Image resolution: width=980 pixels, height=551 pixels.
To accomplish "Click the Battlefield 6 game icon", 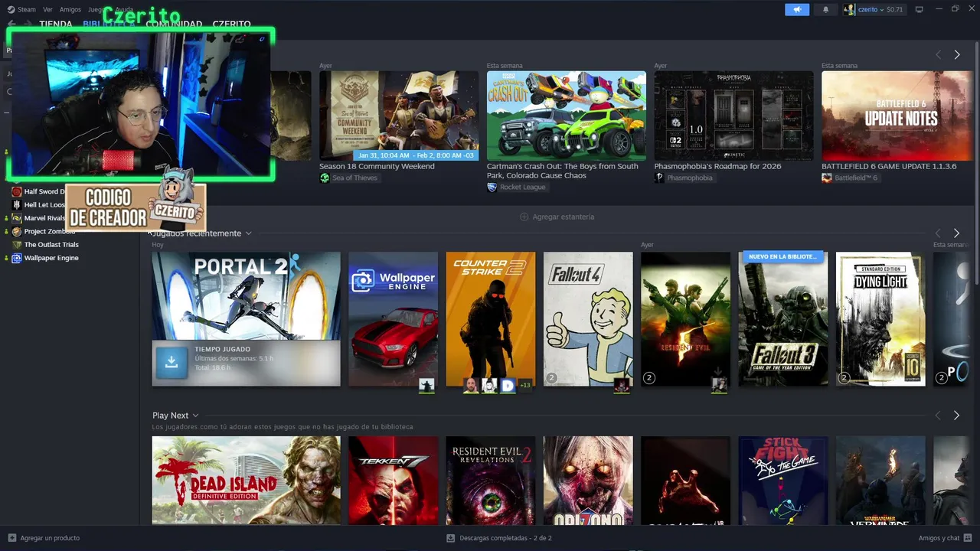I will (x=826, y=178).
